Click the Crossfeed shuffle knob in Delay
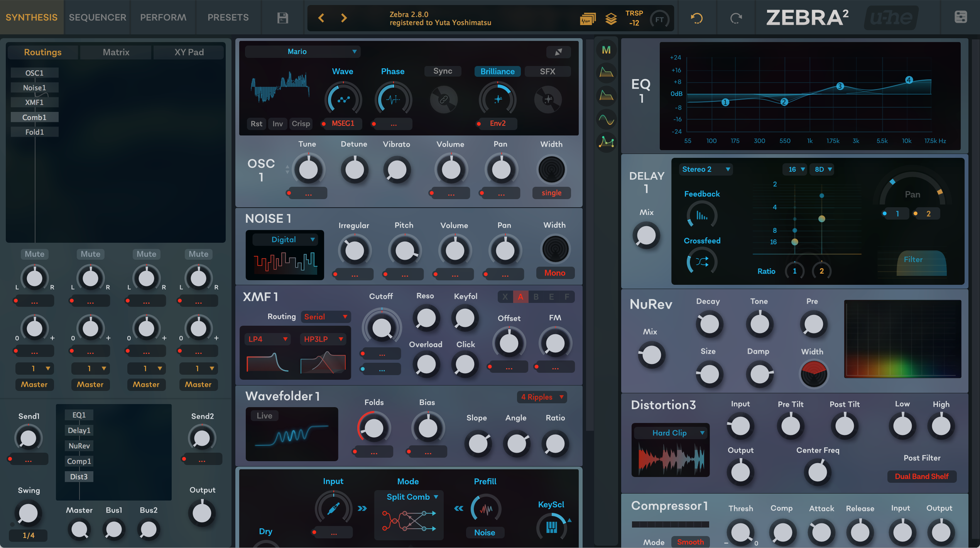Viewport: 980px width, 548px height. [x=702, y=262]
